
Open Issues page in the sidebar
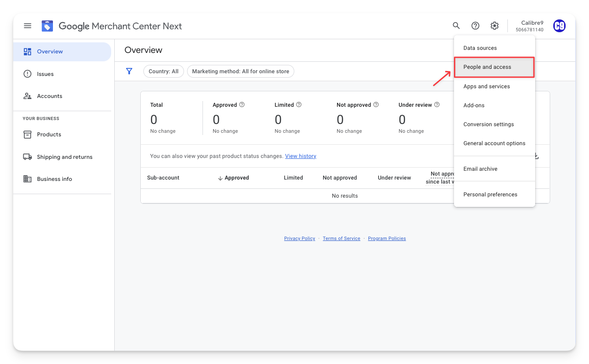[45, 74]
